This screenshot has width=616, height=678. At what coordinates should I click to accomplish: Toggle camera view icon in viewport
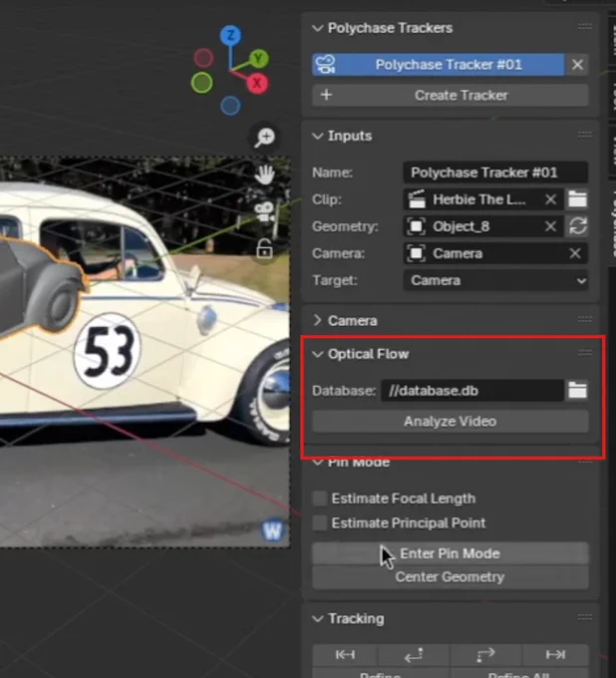[x=264, y=212]
